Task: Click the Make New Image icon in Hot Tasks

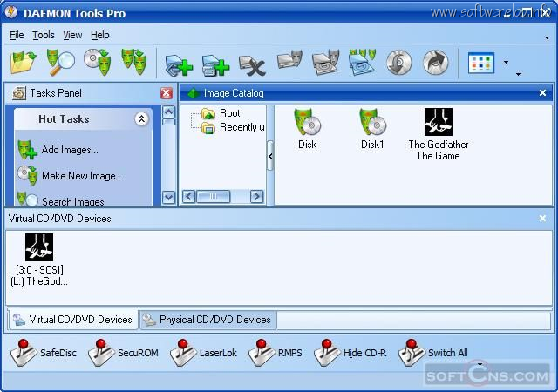Action: point(27,175)
